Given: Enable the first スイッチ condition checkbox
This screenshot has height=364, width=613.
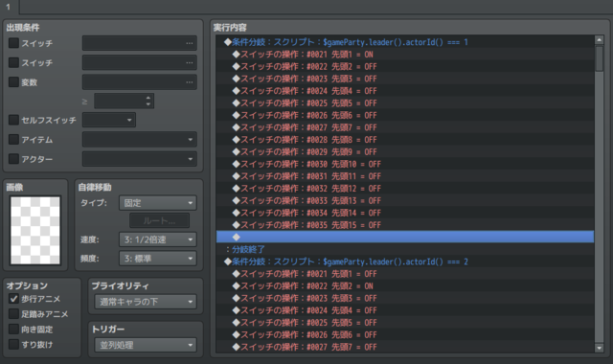Looking at the screenshot, I should click(x=13, y=43).
